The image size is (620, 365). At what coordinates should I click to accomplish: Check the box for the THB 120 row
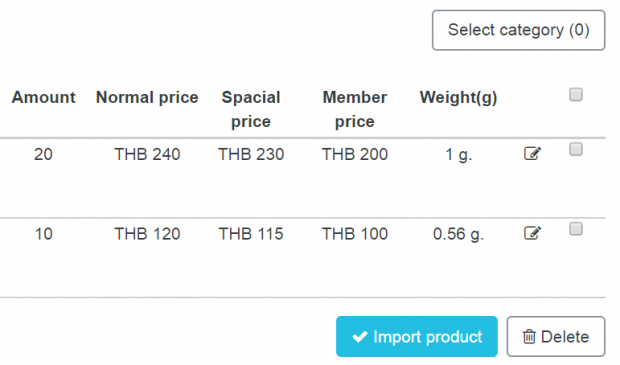coord(576,229)
